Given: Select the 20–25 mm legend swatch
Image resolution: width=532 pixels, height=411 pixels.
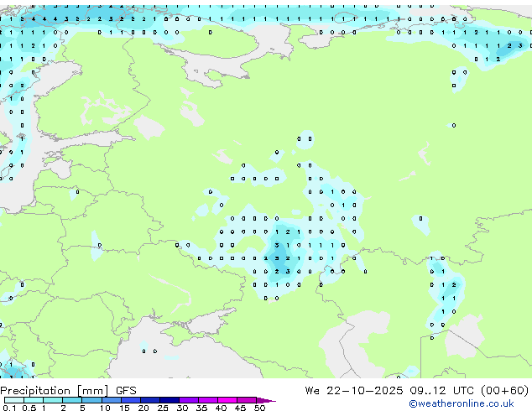Looking at the screenshot, I should (x=150, y=400).
